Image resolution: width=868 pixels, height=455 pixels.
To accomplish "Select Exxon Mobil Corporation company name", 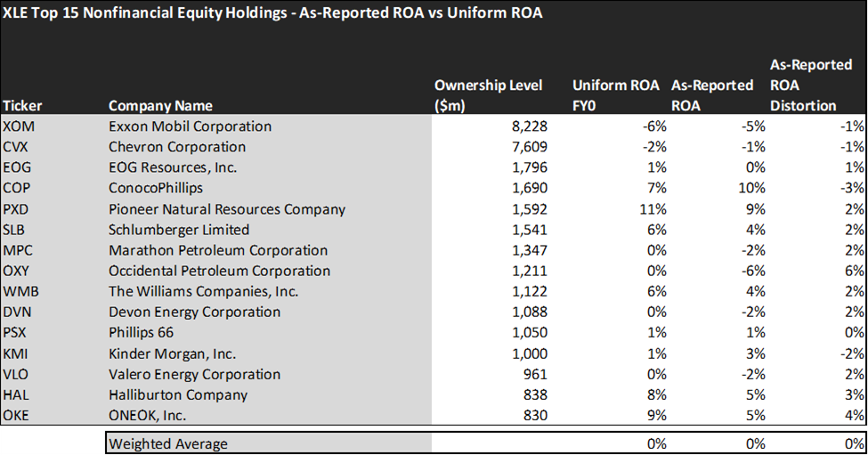I will [190, 126].
